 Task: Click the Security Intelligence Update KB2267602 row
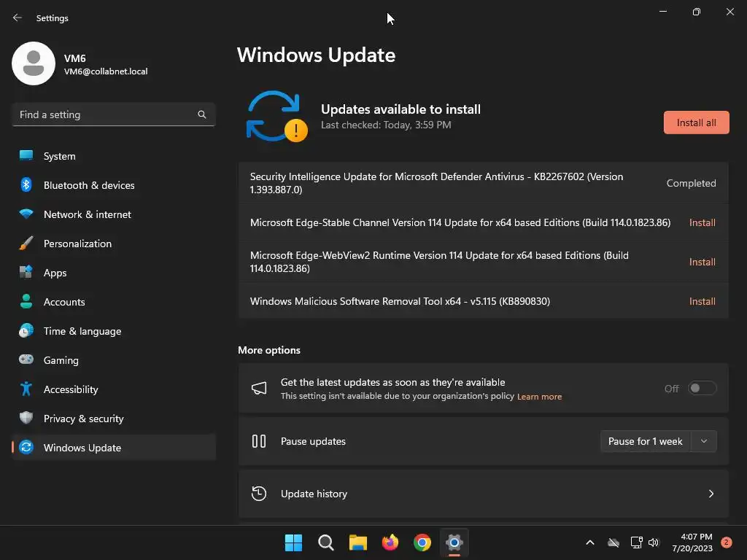[x=483, y=183]
